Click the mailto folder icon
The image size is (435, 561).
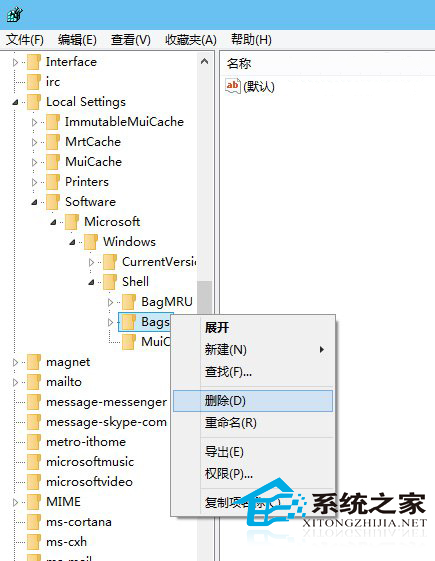[x=34, y=382]
